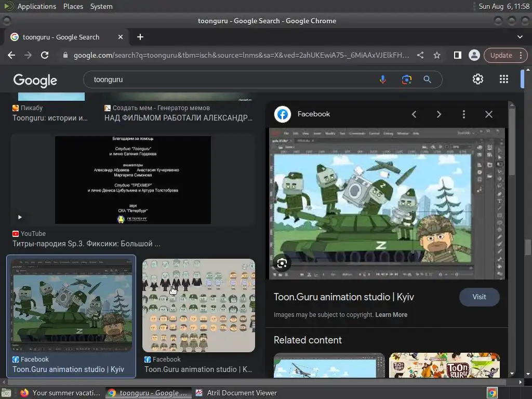
Task: Click the clock Sun Aug 6
Action: 504,6
